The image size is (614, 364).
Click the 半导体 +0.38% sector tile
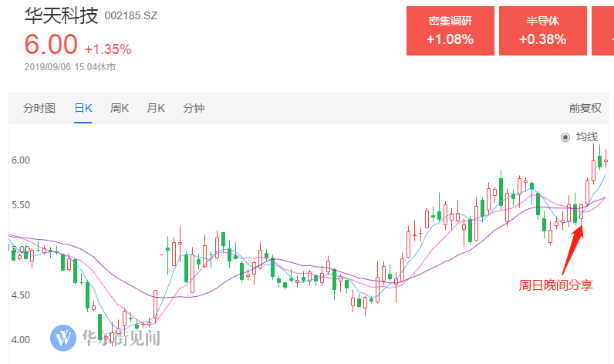pyautogui.click(x=543, y=31)
